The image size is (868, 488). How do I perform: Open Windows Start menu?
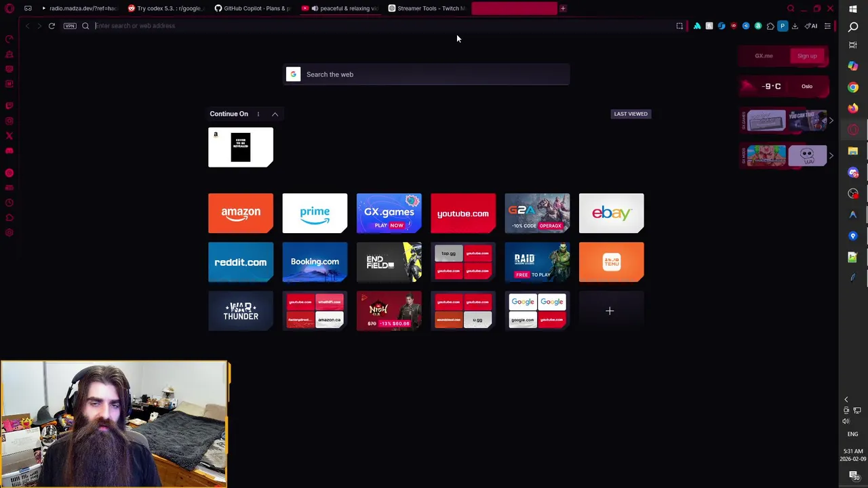click(853, 9)
